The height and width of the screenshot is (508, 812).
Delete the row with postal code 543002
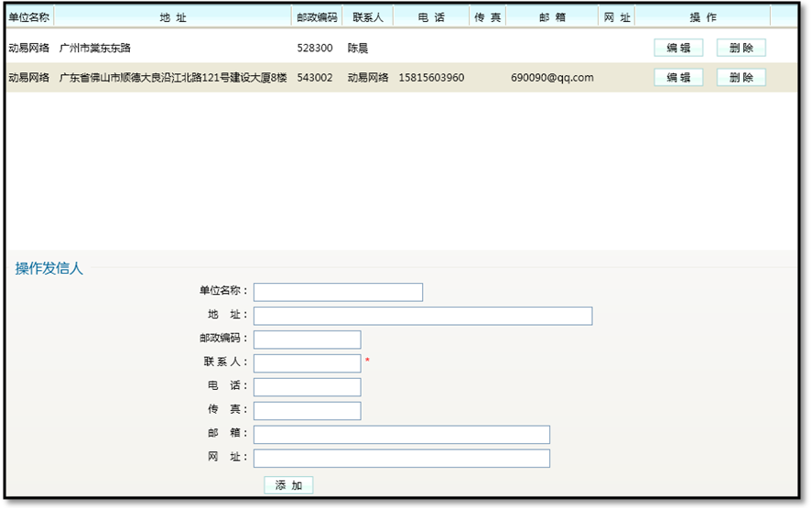[741, 78]
